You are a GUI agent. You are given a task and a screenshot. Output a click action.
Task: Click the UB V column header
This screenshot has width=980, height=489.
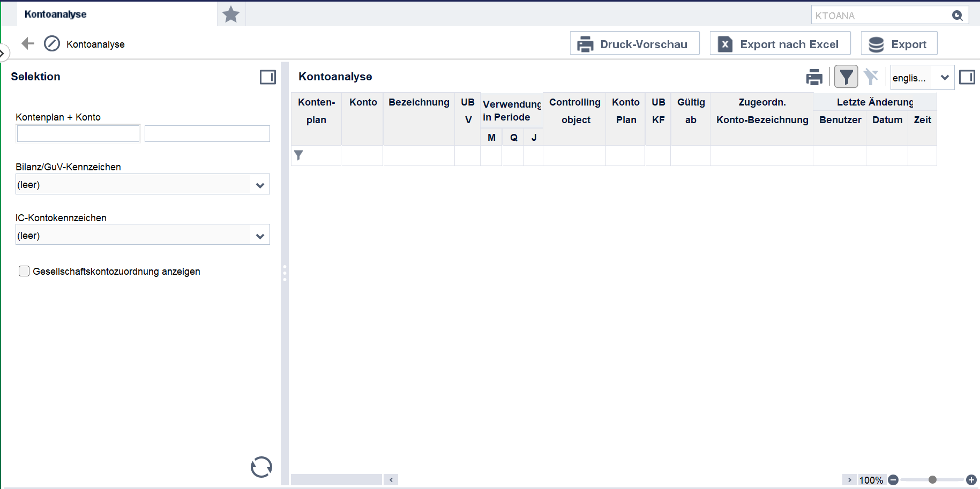click(468, 118)
